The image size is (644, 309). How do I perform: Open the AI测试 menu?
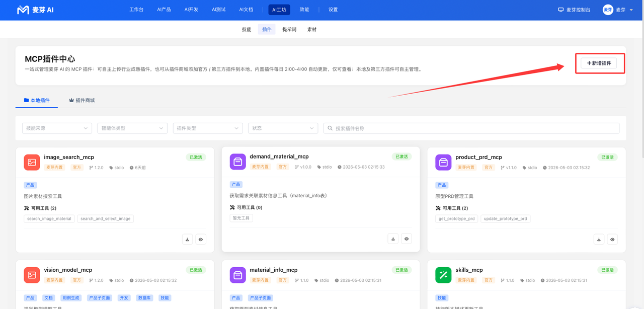click(x=219, y=10)
